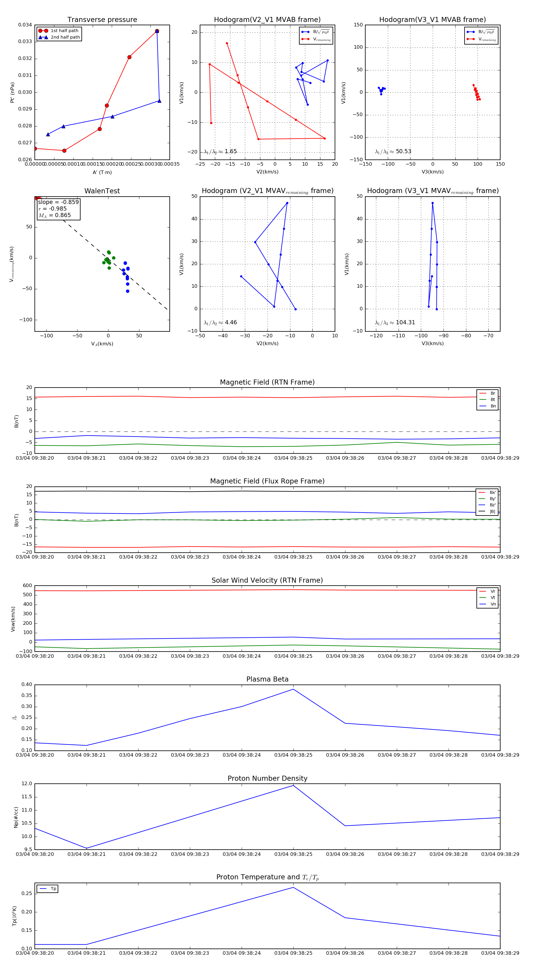Select the Bx' legend entry
535x980 pixels.
coord(487,492)
